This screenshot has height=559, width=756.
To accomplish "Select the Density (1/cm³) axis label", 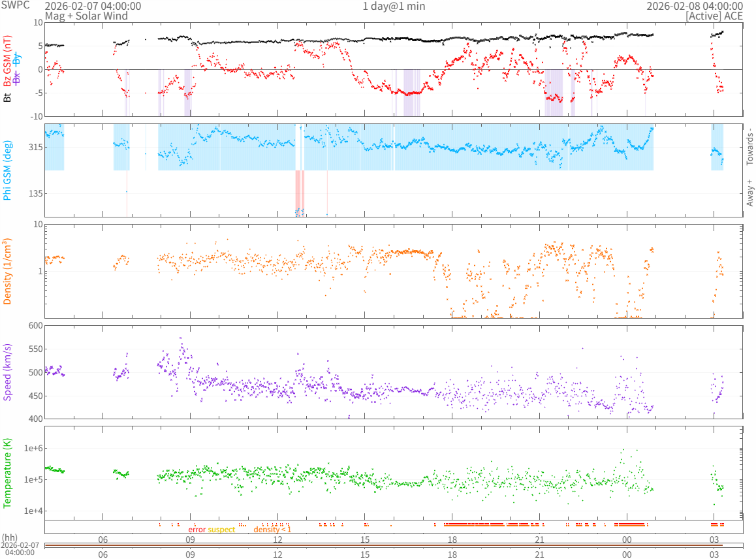I will (x=8, y=271).
